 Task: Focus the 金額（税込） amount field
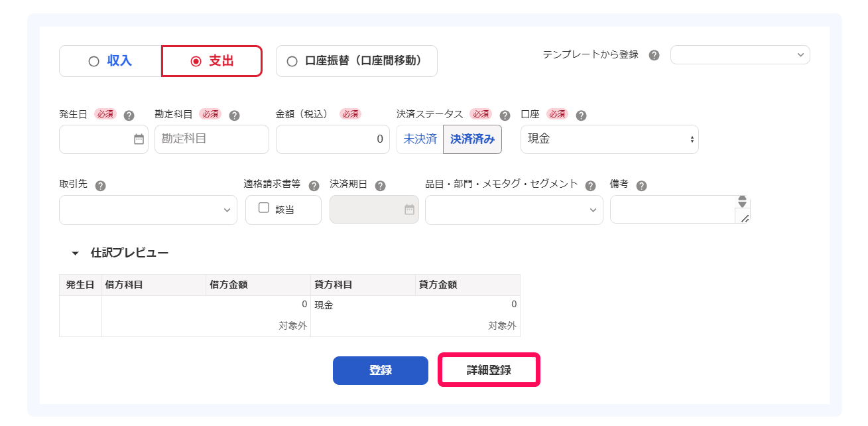[333, 139]
